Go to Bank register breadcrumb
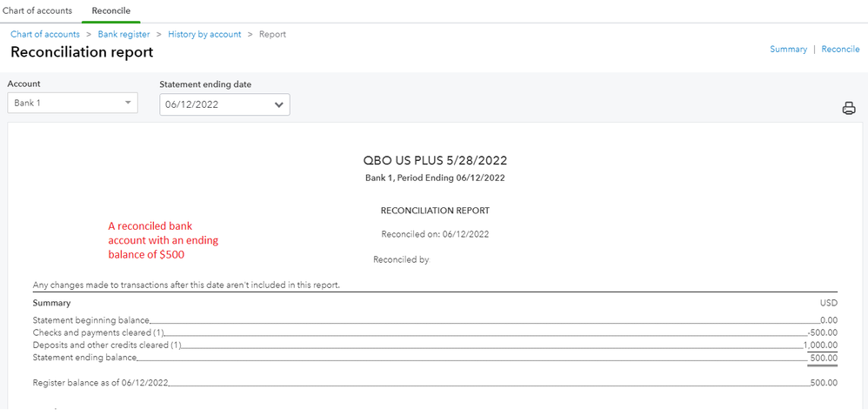The width and height of the screenshot is (868, 416). click(123, 34)
